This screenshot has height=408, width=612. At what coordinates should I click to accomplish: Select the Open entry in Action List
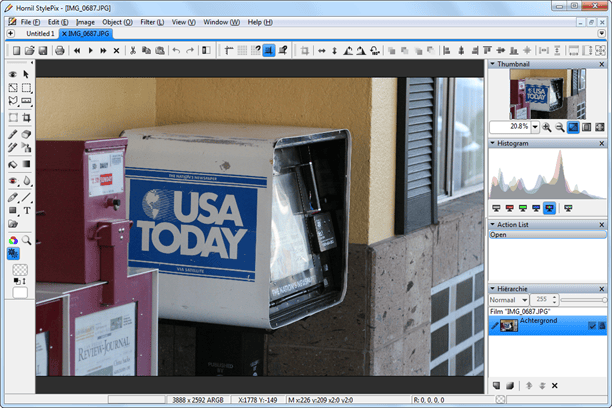(548, 235)
